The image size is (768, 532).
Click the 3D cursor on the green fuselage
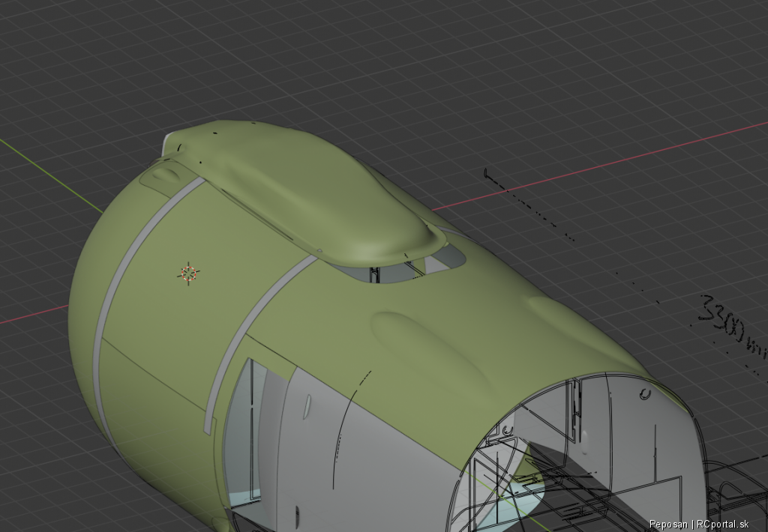(x=188, y=273)
